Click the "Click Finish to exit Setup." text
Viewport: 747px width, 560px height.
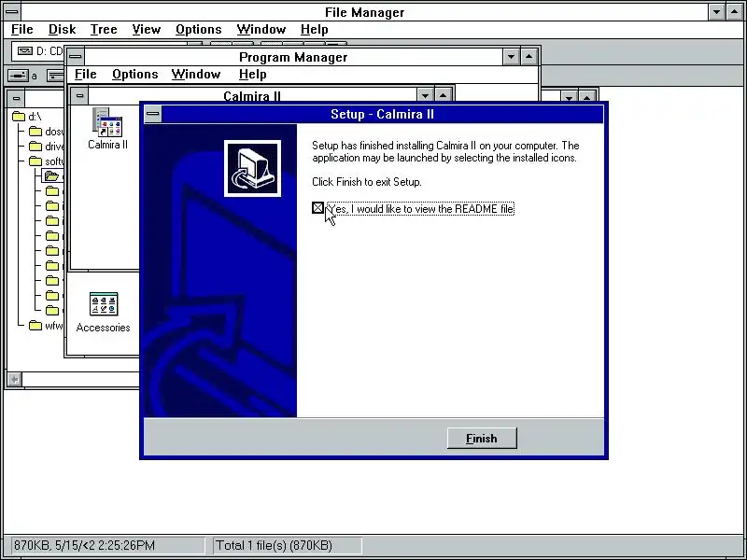[367, 182]
